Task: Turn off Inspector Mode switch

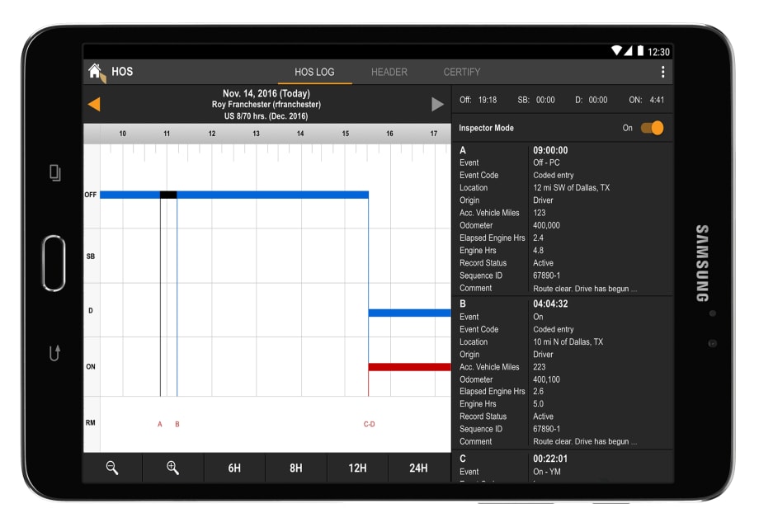Action: (x=652, y=128)
